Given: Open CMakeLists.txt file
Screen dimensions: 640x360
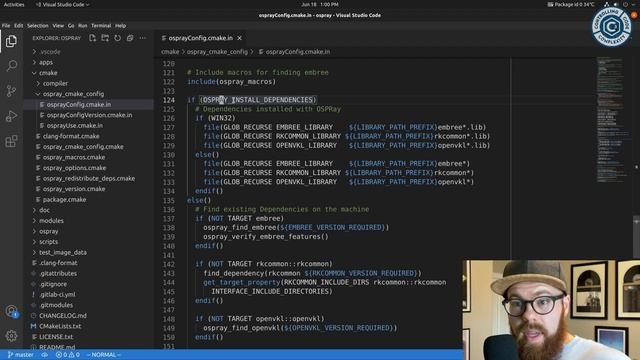Looking at the screenshot, I should point(89,326).
